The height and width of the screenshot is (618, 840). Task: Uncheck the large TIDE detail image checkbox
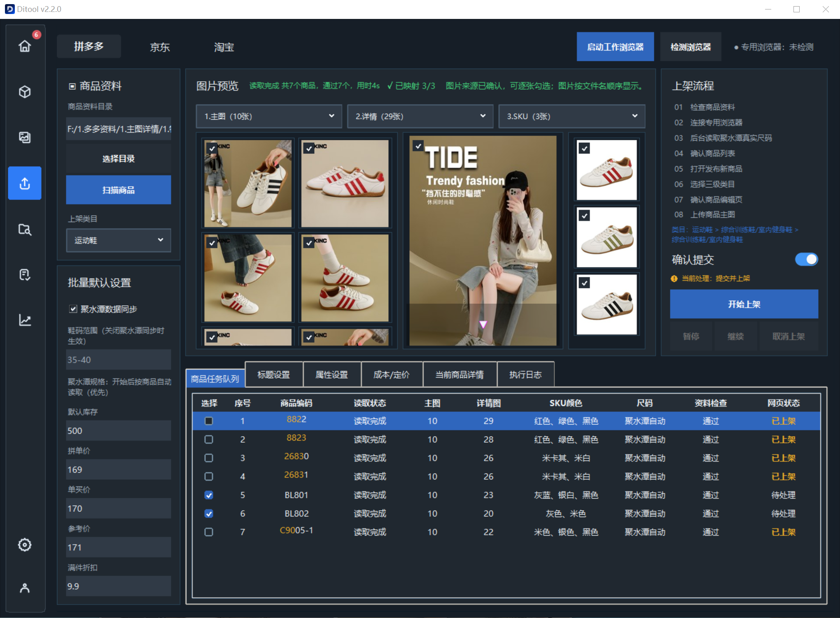click(x=418, y=146)
